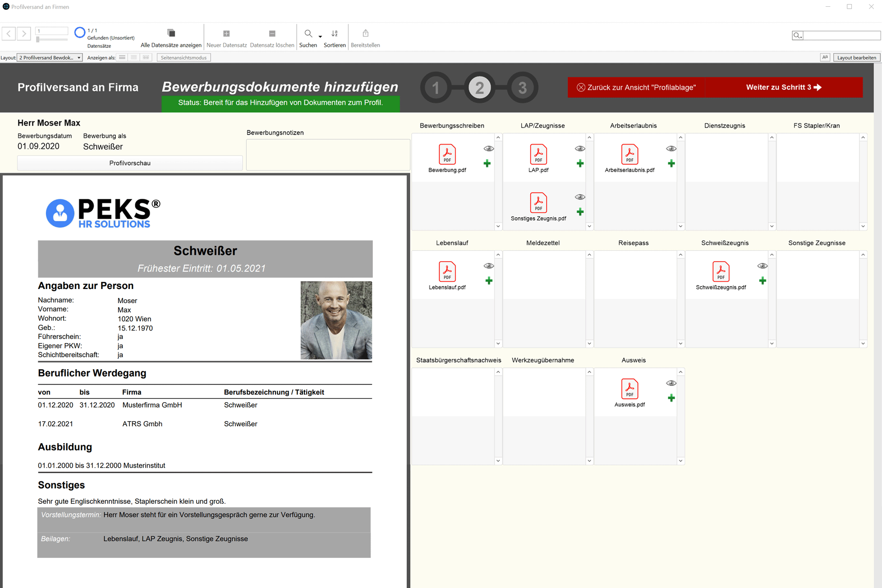Add Ausweis.pdf using the green plus
The image size is (882, 588).
[671, 398]
